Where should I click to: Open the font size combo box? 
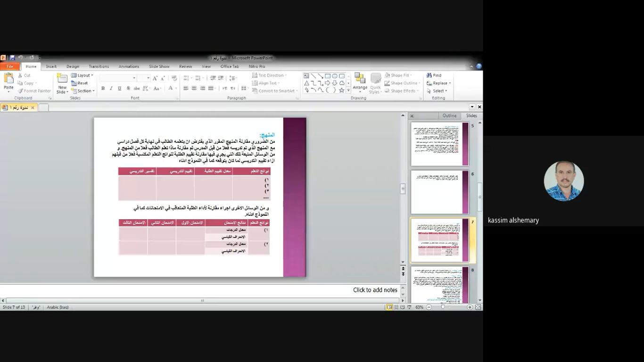click(x=144, y=78)
